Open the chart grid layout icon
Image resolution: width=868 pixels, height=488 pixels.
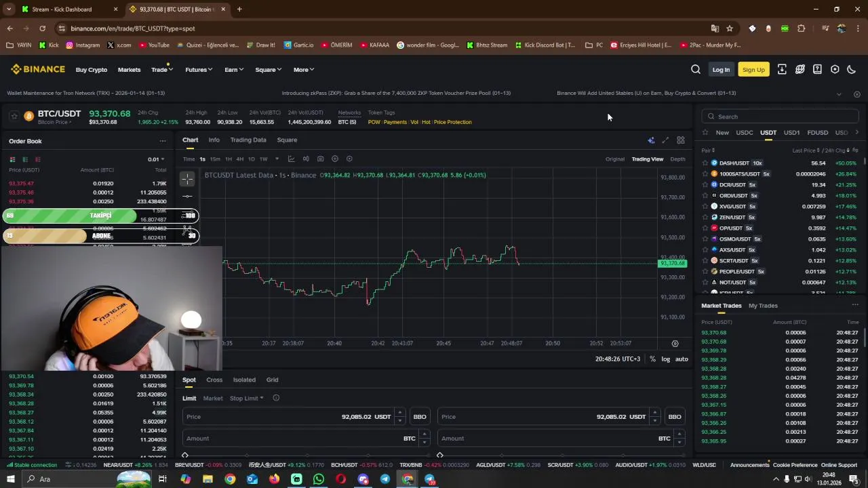[x=681, y=140]
